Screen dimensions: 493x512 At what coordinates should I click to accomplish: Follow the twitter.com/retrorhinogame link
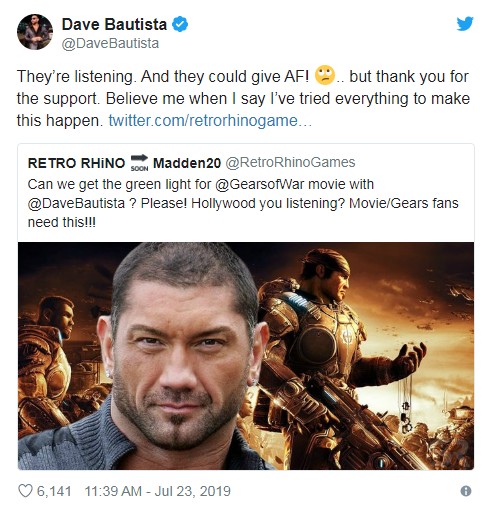click(x=210, y=120)
